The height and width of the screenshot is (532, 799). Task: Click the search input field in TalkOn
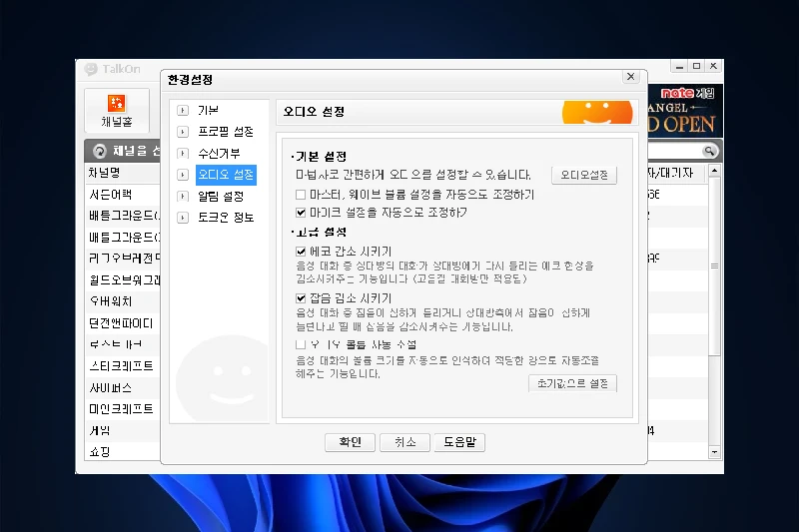pyautogui.click(x=674, y=151)
